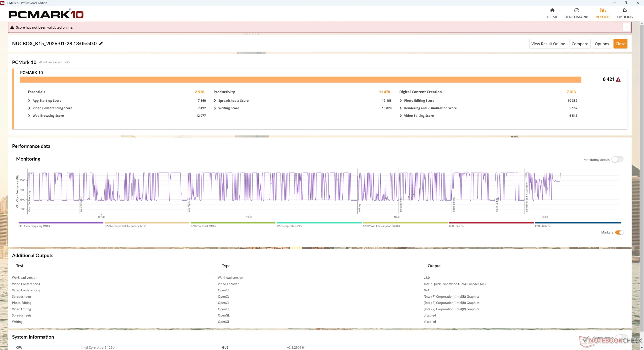Click the Writing marker on monitoring timeline
The height and width of the screenshot is (350, 644).
[359, 208]
